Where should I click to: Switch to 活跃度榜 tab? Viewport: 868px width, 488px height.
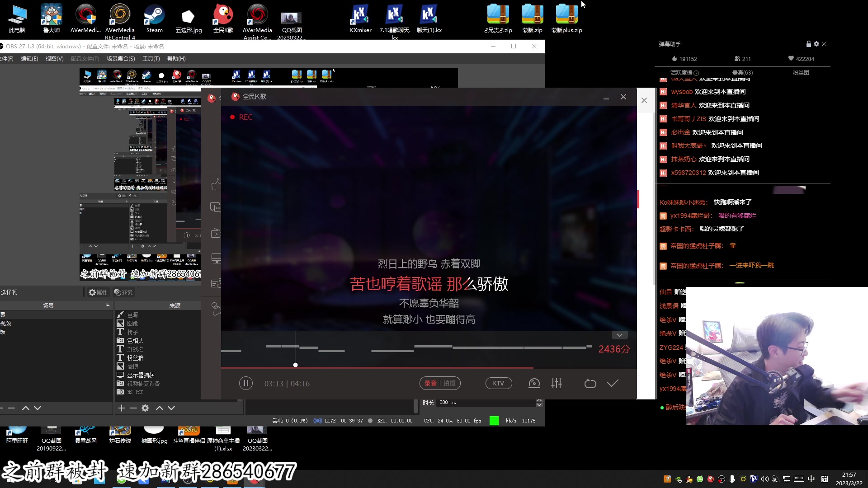681,72
